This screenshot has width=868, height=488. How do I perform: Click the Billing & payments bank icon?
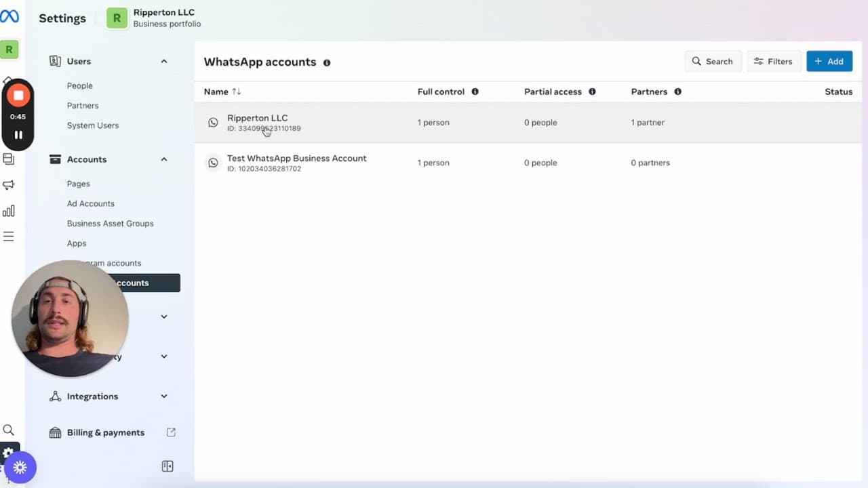pyautogui.click(x=55, y=432)
